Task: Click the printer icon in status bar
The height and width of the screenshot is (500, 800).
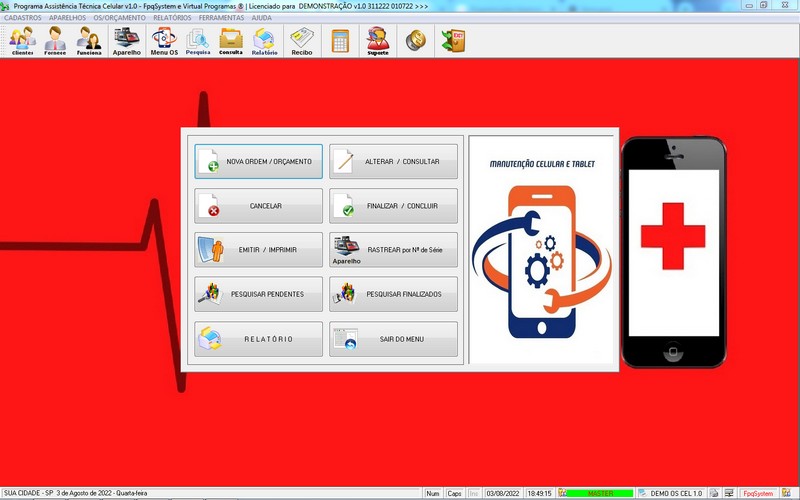Action: (x=714, y=493)
